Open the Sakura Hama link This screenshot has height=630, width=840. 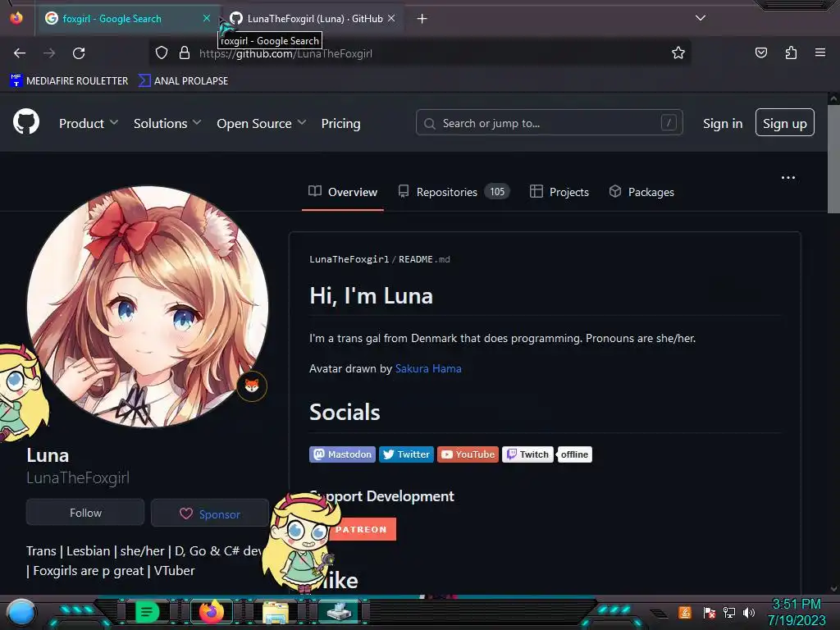(x=428, y=368)
